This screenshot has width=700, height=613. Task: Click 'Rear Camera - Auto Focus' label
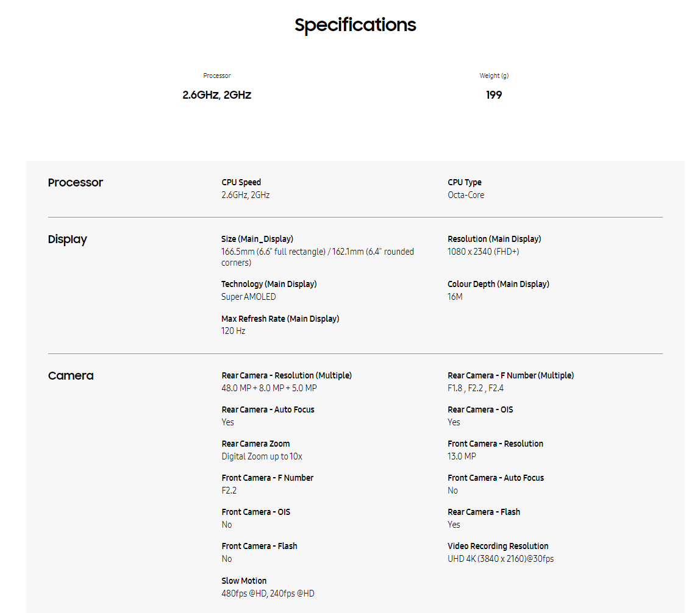[x=268, y=409]
